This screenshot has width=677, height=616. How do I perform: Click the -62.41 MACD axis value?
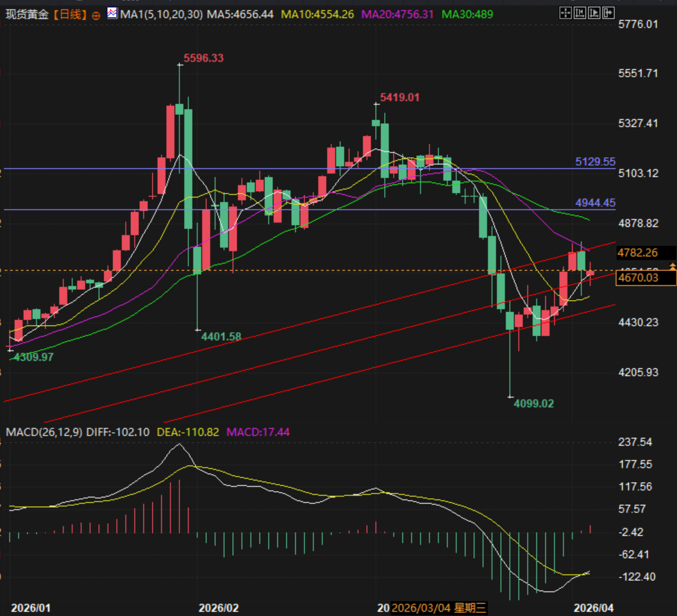[634, 554]
